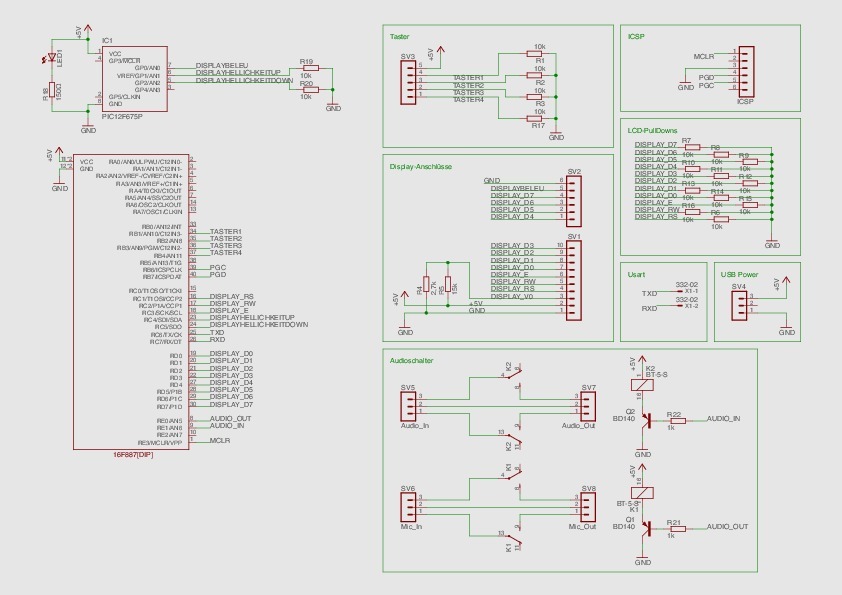Image resolution: width=842 pixels, height=595 pixels.
Task: Click the GND symbol in USB Power
Action: (x=786, y=329)
